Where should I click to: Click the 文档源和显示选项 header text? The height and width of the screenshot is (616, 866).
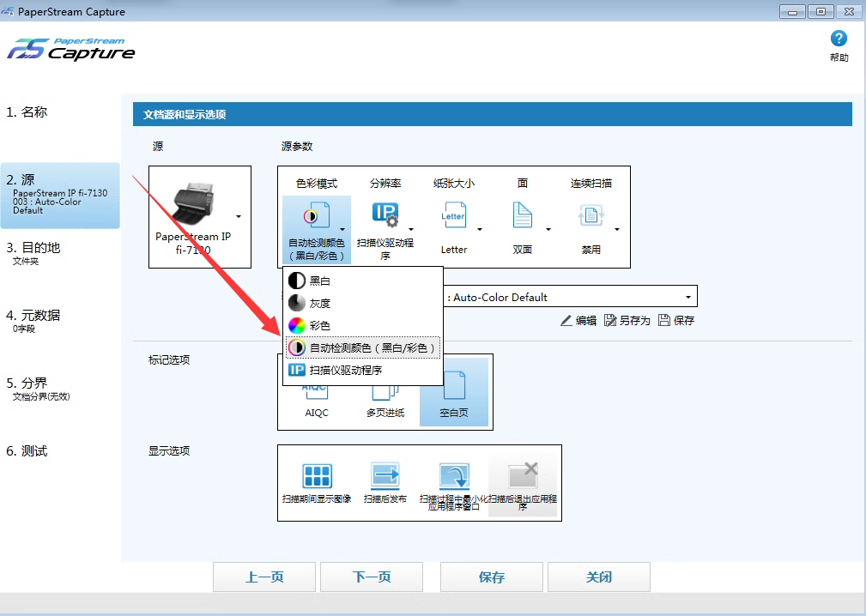[x=185, y=115]
